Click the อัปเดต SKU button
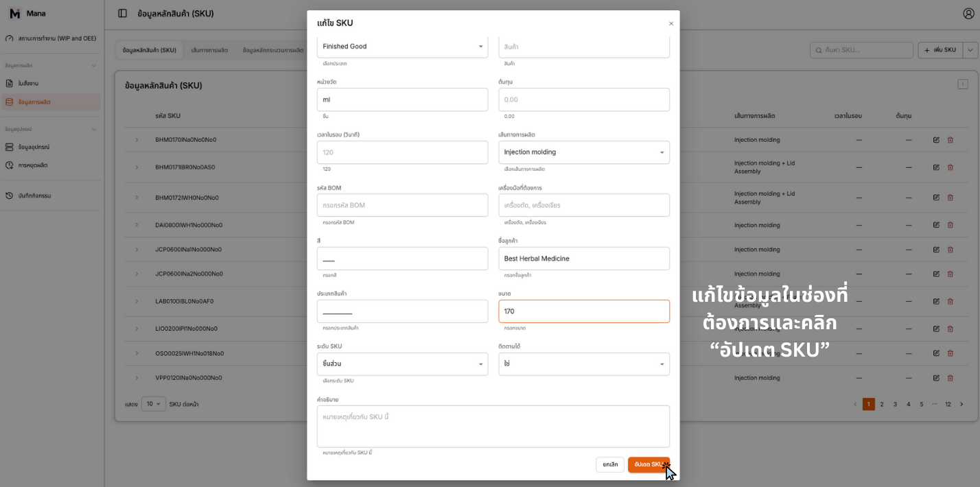 [648, 464]
